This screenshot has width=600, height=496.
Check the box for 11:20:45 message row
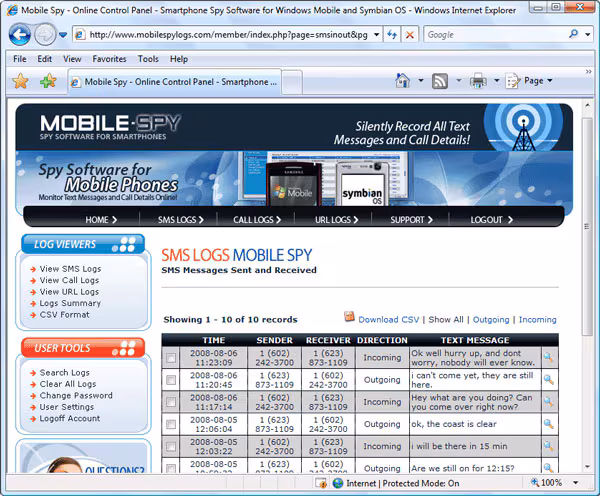coord(171,380)
